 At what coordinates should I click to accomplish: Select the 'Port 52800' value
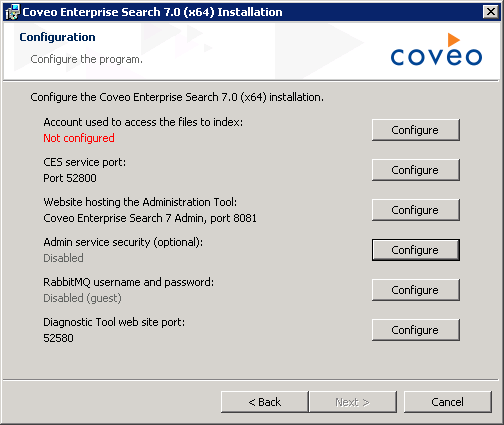(x=70, y=178)
